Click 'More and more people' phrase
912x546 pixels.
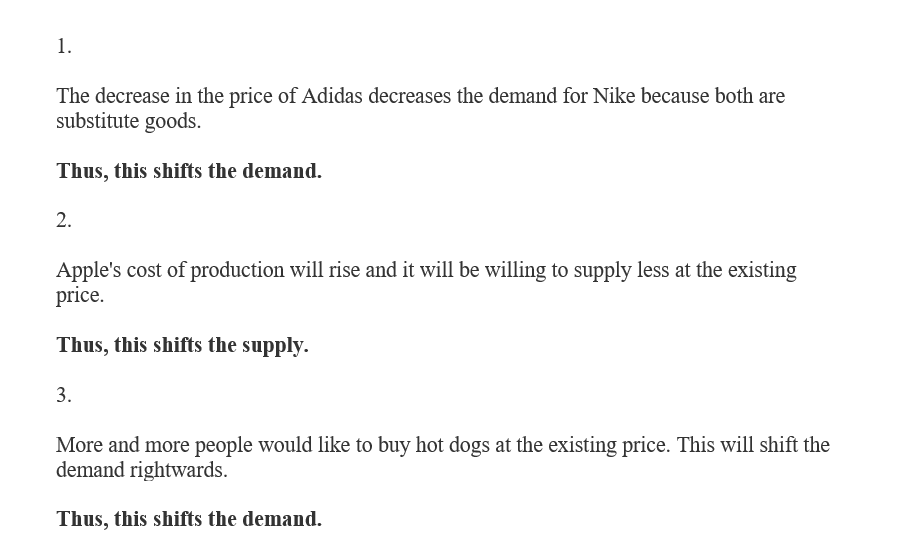(x=154, y=445)
